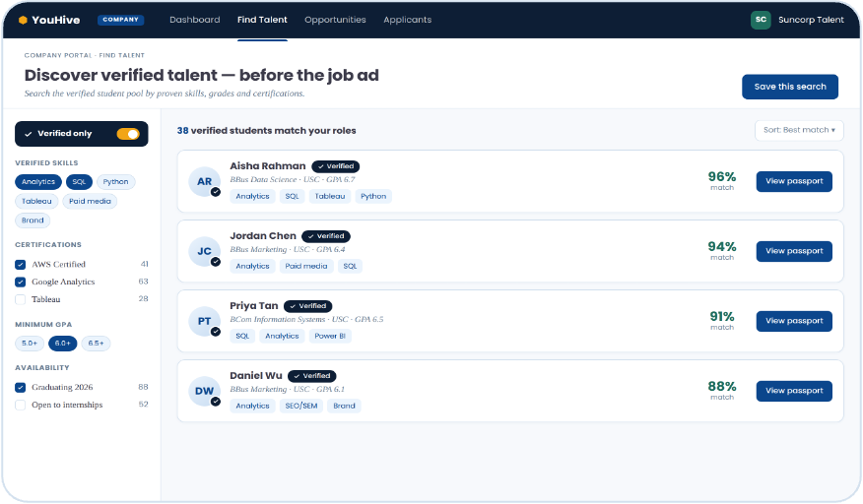Image resolution: width=863 pixels, height=504 pixels.
Task: Check Open to internships box
Action: click(x=21, y=405)
